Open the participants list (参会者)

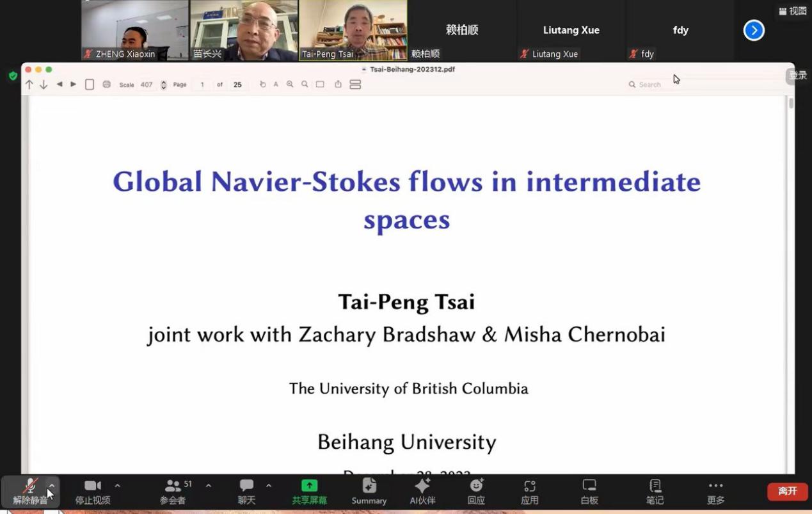(173, 491)
